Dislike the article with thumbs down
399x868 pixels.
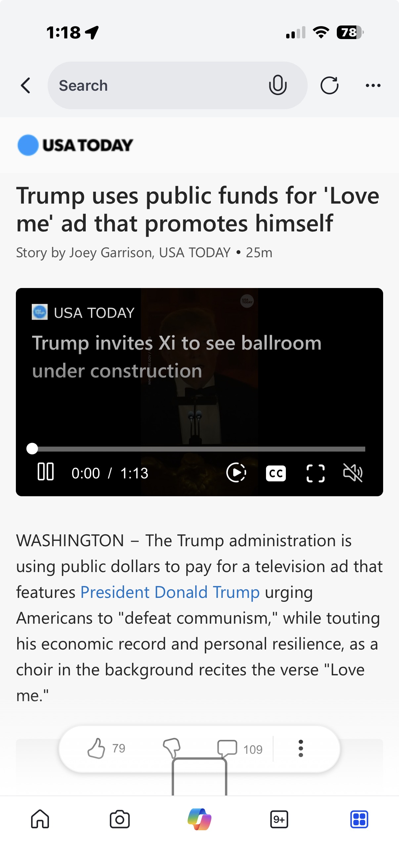click(x=172, y=748)
